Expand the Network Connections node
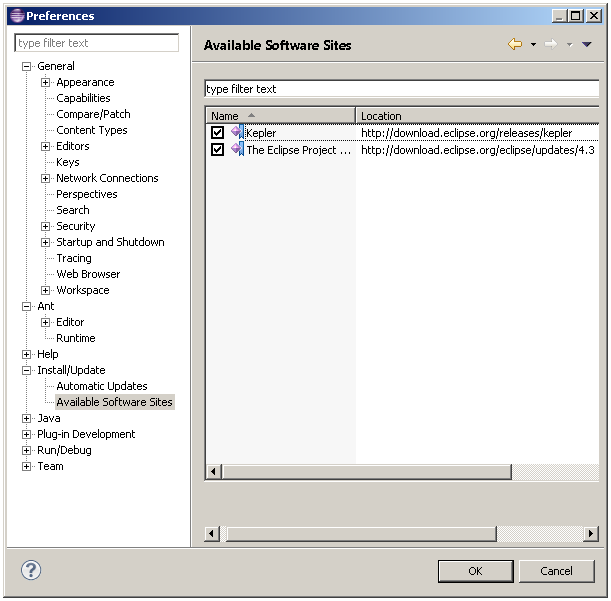 (x=45, y=178)
